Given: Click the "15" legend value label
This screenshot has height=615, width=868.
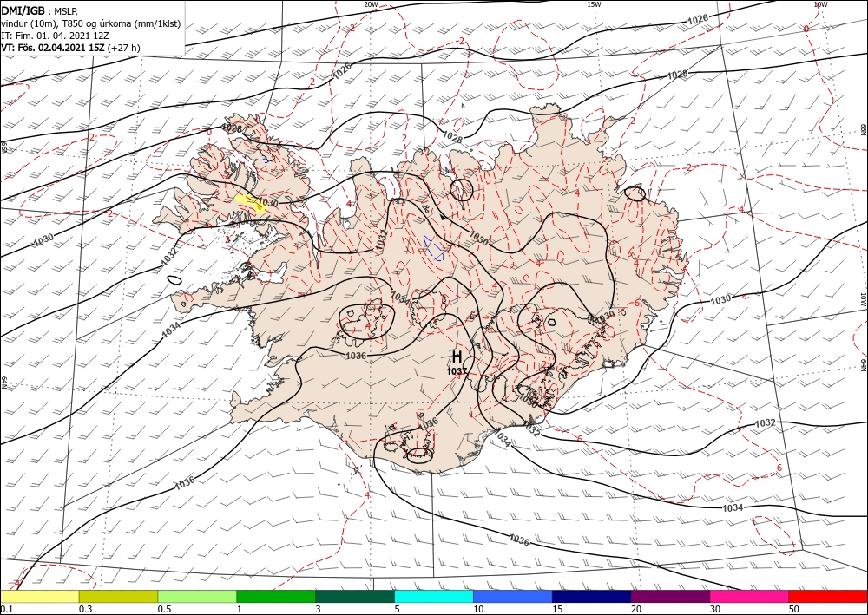Looking at the screenshot, I should [557, 609].
